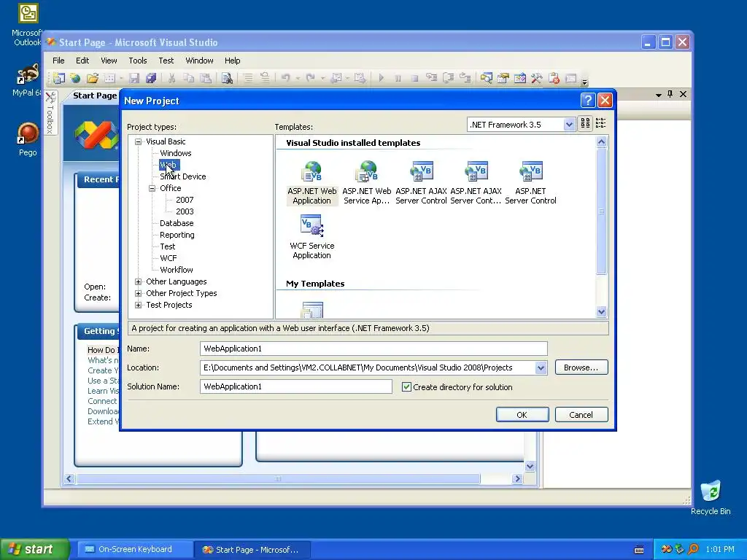Viewport: 747px width, 560px height.
Task: Click the Start Page horizontal scrollbar thumb
Action: (278, 478)
